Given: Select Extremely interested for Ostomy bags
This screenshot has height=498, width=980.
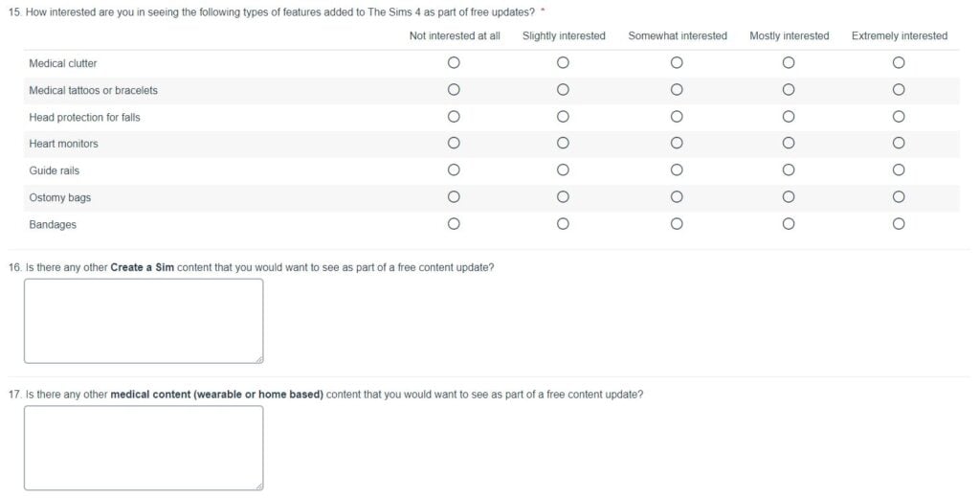Looking at the screenshot, I should [898, 197].
